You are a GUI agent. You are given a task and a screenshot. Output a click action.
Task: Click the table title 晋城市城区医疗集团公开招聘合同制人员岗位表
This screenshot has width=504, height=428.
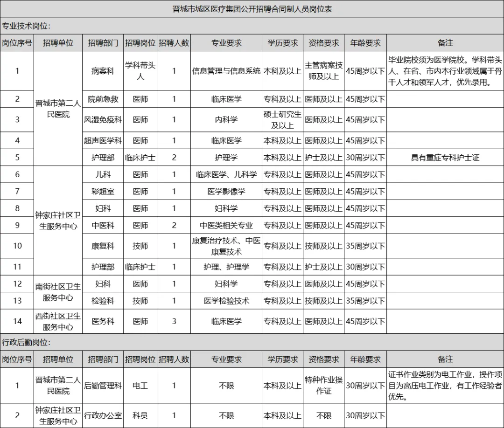click(x=252, y=9)
